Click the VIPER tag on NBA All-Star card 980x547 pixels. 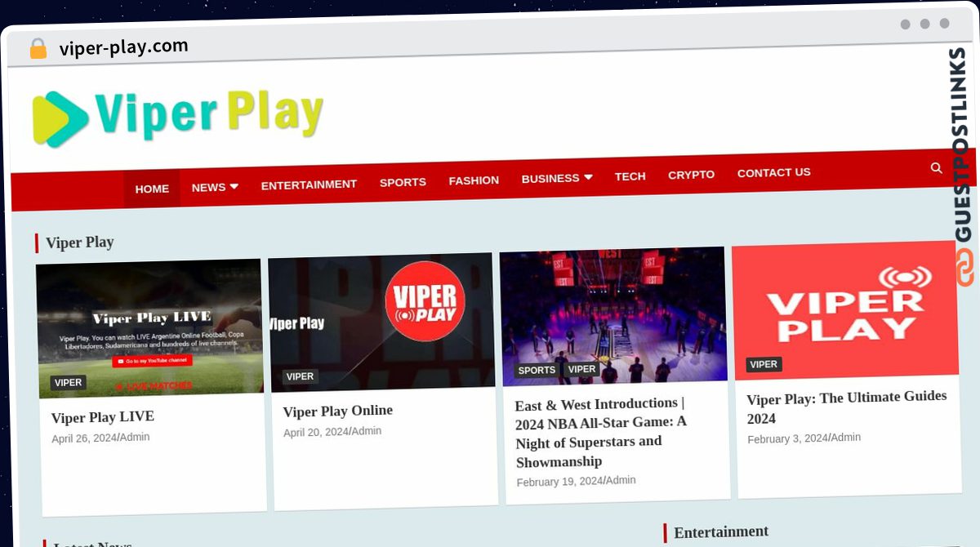click(582, 369)
